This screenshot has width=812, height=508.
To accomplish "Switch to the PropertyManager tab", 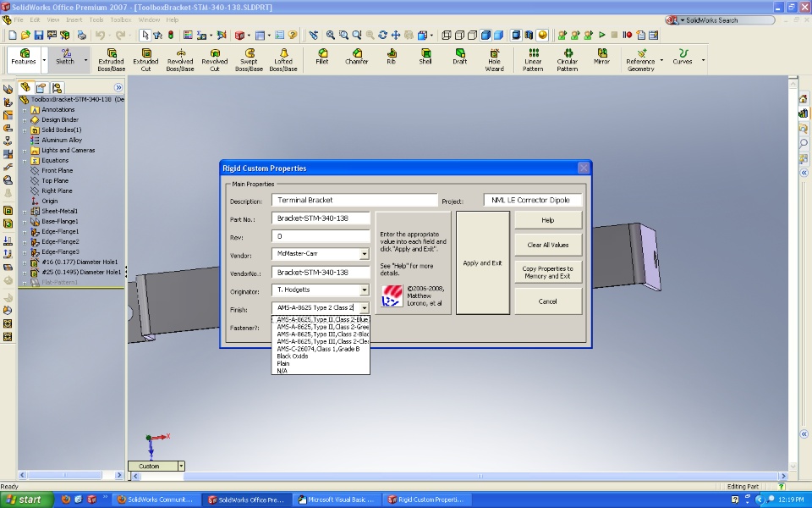I will 41,87.
